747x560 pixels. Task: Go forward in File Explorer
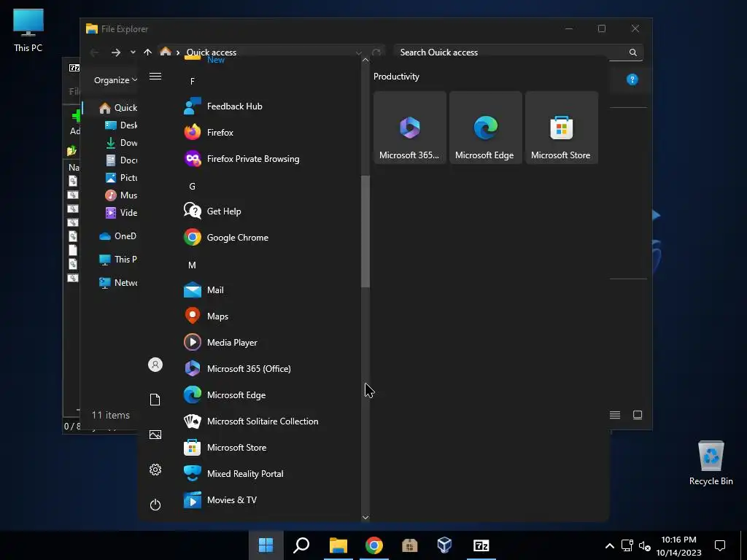116,52
